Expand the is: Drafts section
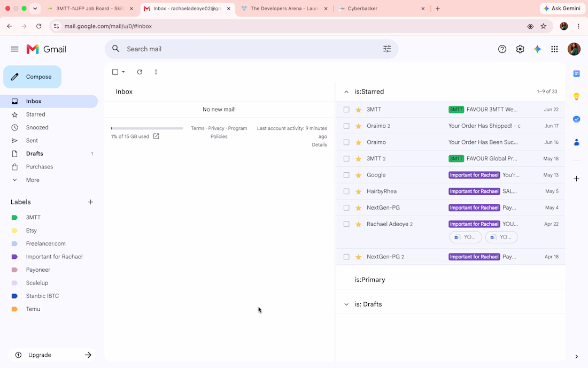 (x=346, y=304)
